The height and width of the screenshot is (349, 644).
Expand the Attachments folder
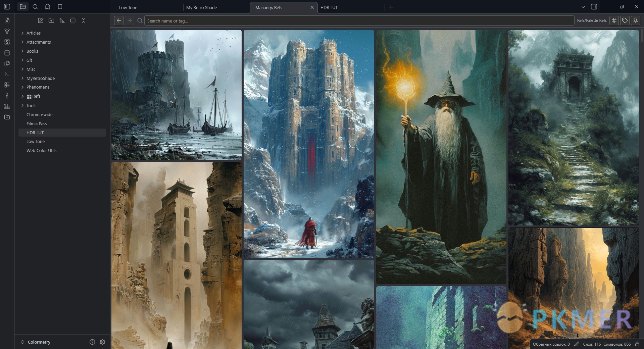coord(22,42)
